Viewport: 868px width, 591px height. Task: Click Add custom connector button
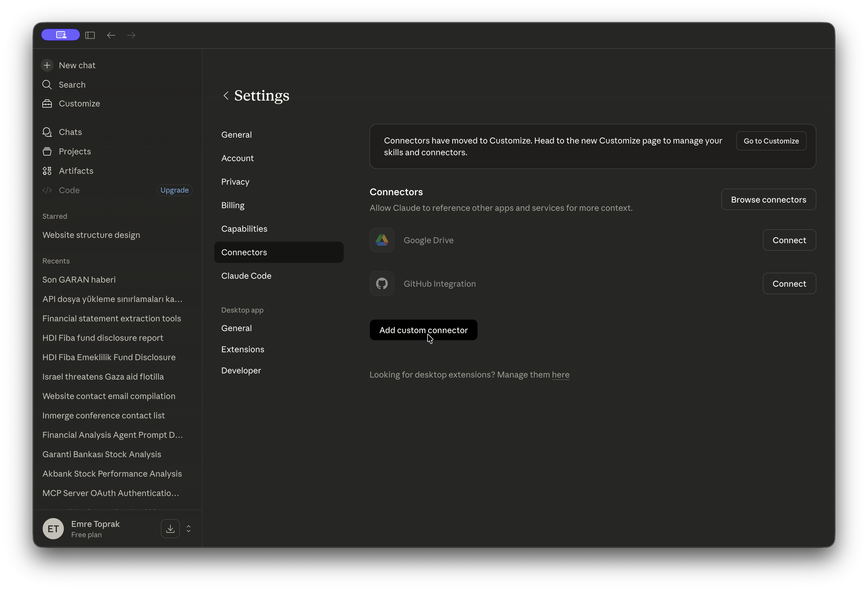[x=423, y=330]
